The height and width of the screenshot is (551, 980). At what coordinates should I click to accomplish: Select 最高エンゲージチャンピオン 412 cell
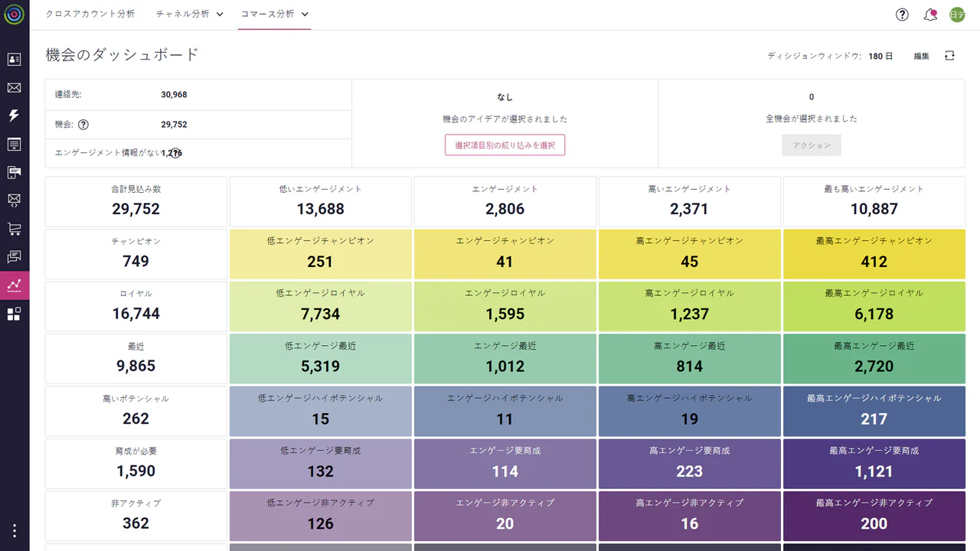[874, 254]
